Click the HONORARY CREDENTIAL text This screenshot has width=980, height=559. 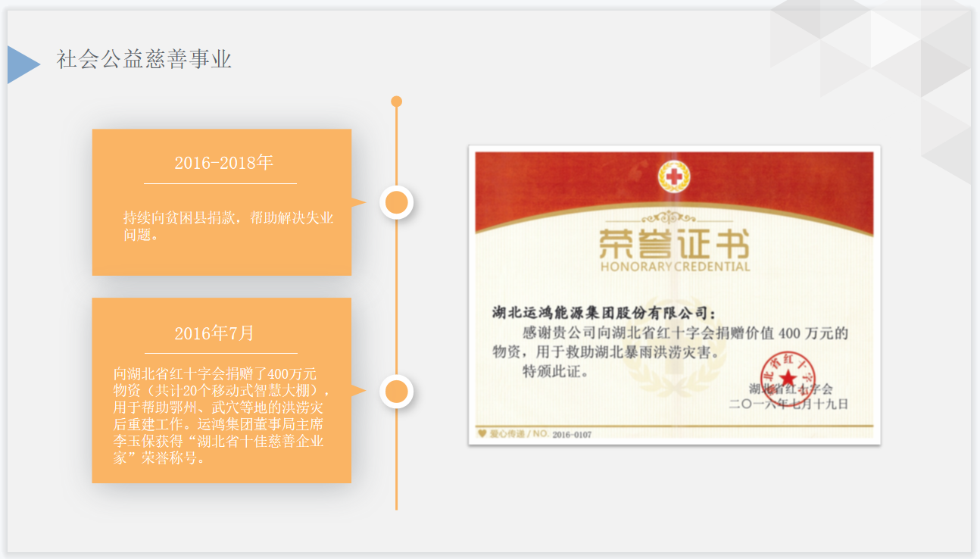675,267
